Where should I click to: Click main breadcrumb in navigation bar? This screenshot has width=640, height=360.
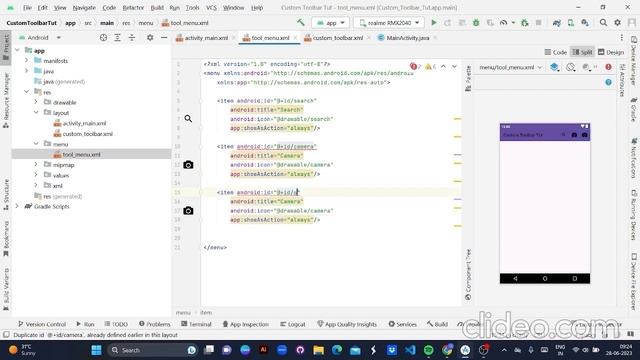pos(107,23)
